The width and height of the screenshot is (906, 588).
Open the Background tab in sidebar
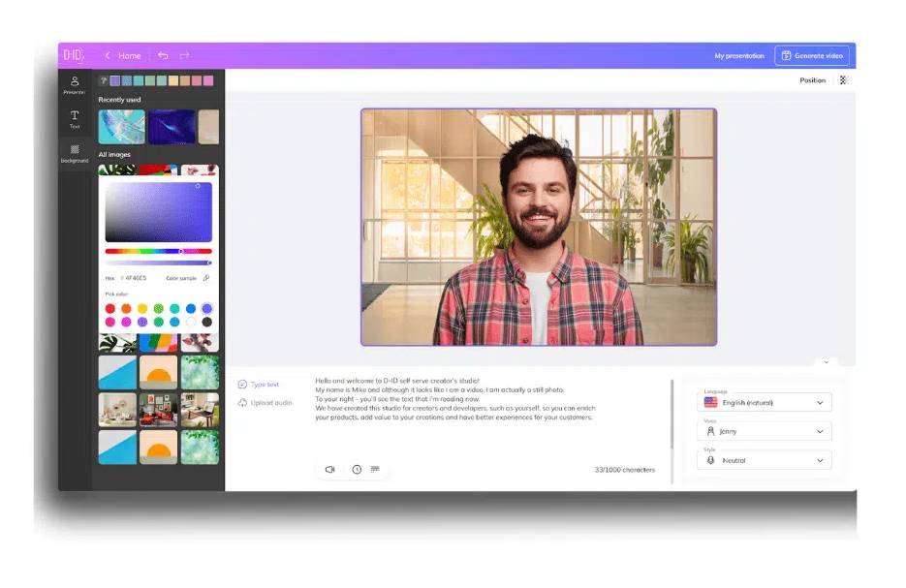[75, 153]
